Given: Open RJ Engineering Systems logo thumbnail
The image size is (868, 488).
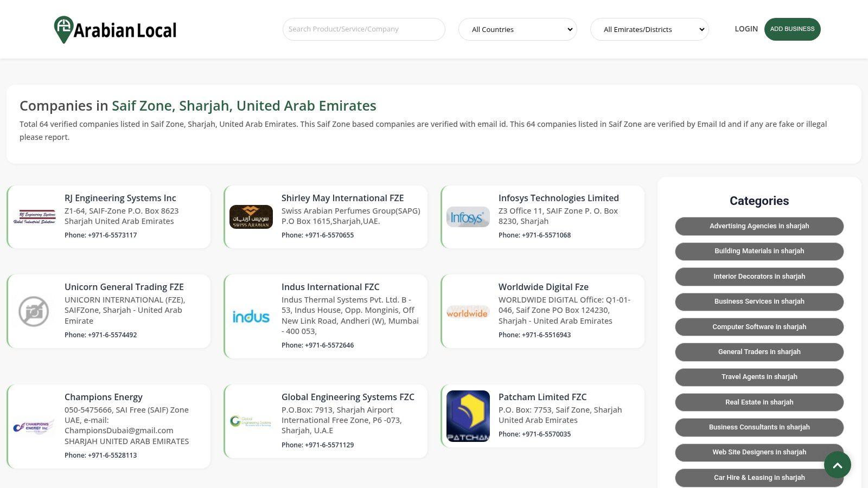Looking at the screenshot, I should pyautogui.click(x=34, y=217).
